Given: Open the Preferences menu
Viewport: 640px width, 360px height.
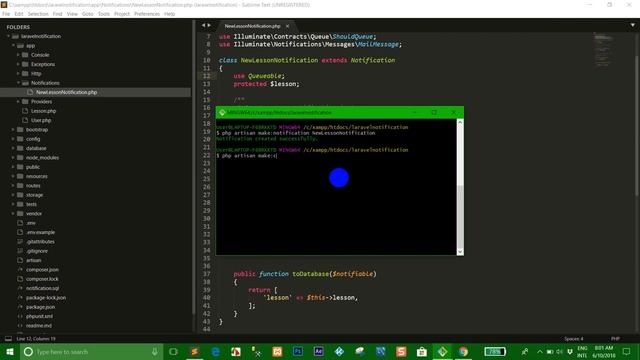Looking at the screenshot, I should pos(147,14).
